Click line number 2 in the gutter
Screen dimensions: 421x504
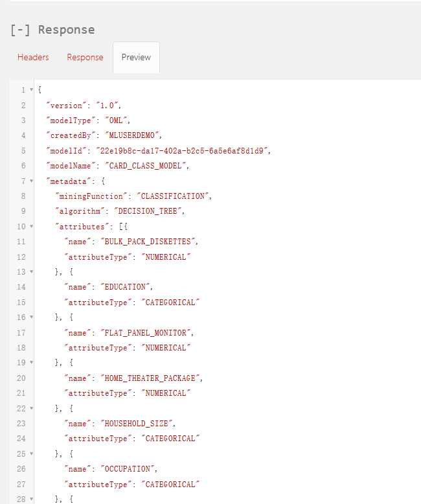(23, 105)
